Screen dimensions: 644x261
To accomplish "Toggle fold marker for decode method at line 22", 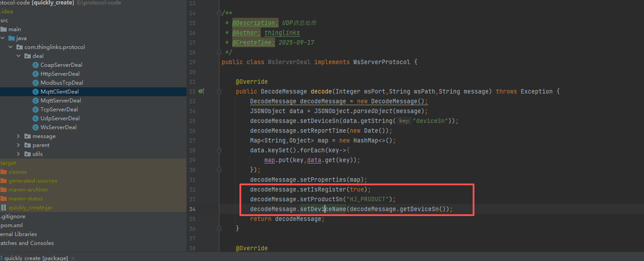I will pos(219,92).
